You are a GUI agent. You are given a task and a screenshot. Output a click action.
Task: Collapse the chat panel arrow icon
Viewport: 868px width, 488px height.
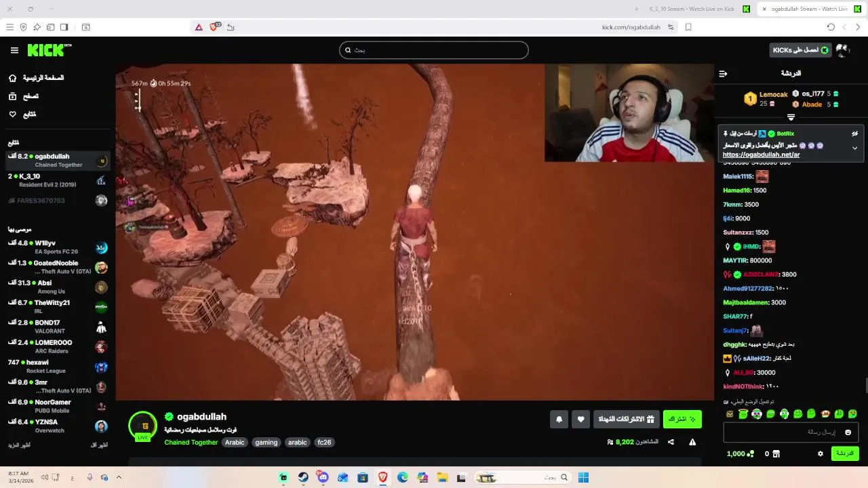click(x=723, y=73)
